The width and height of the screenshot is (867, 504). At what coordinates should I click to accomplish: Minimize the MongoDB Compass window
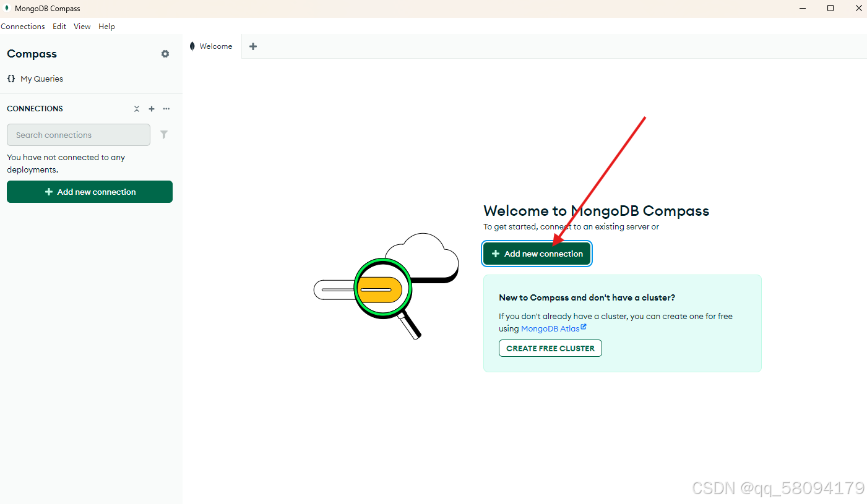click(x=802, y=9)
